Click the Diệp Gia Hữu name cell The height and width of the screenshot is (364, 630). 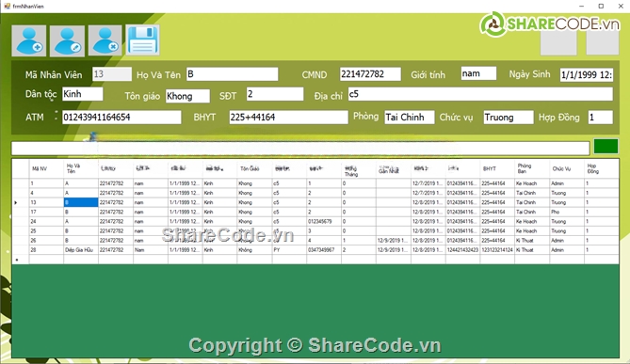[81, 250]
